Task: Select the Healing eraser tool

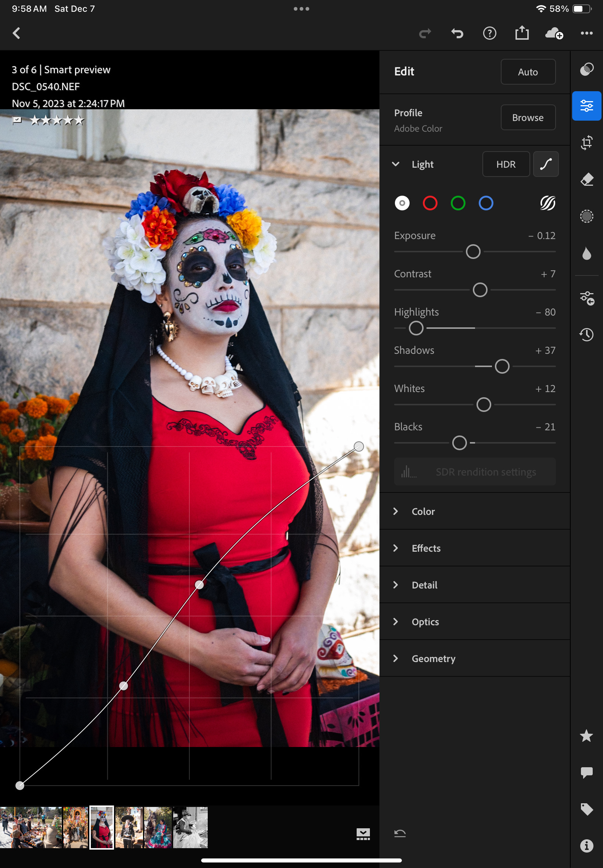Action: pos(586,179)
